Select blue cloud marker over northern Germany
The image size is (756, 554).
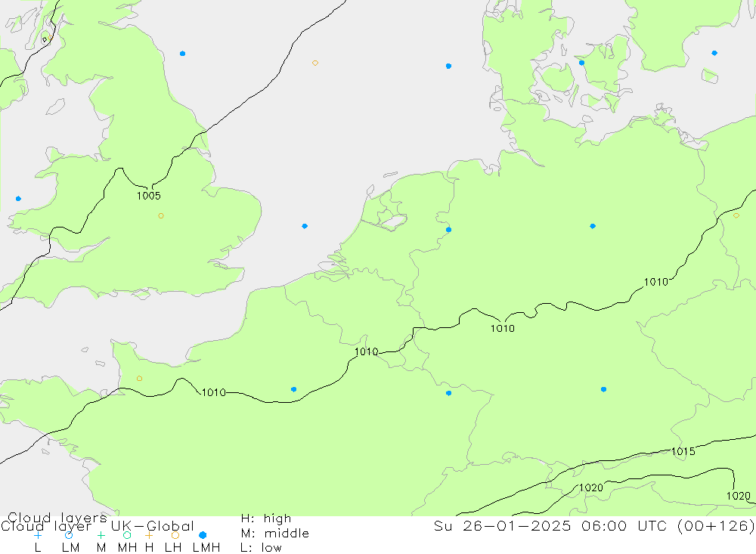tap(593, 226)
